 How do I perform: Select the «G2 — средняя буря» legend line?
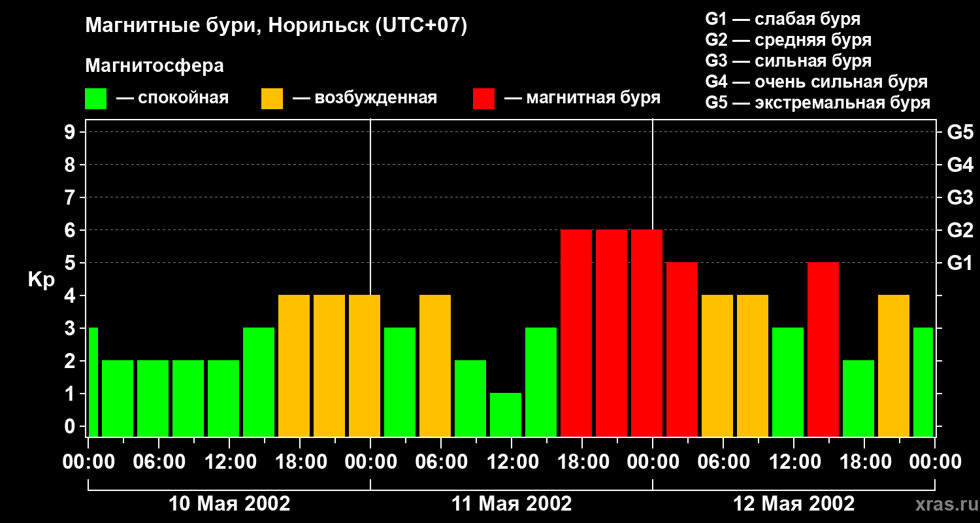[x=789, y=40]
